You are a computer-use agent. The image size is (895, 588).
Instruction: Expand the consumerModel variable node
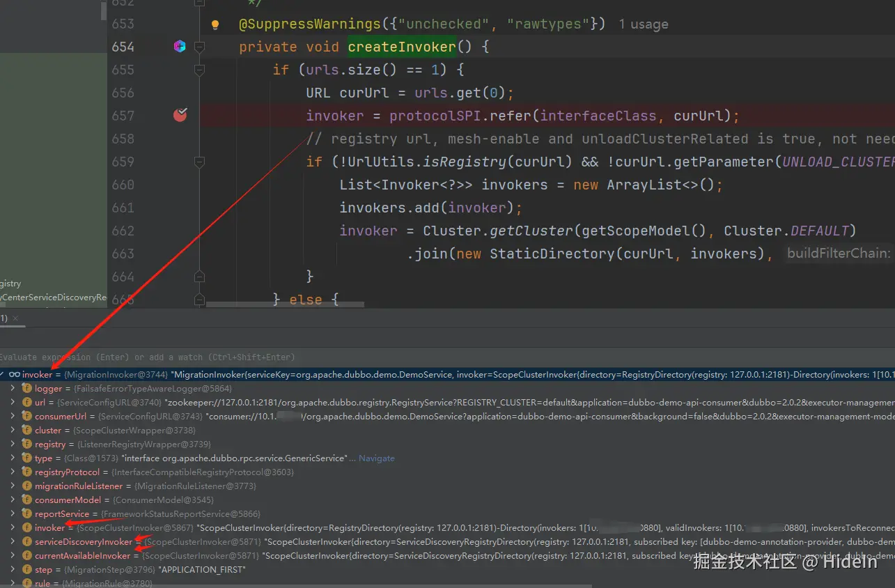(x=13, y=500)
